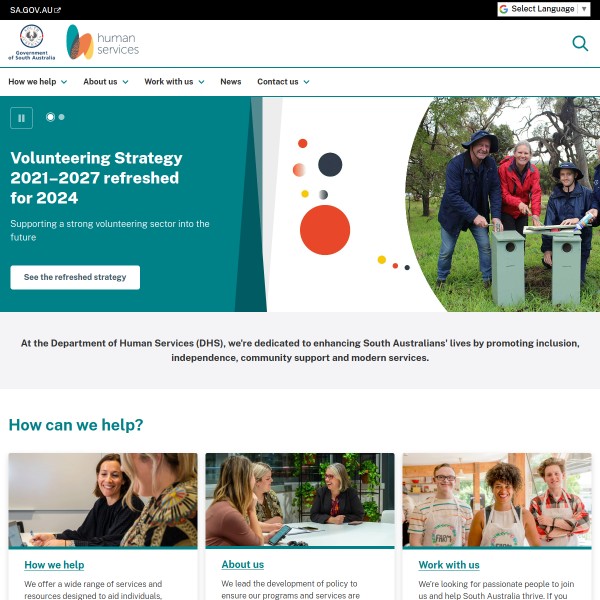The height and width of the screenshot is (600, 600).
Task: Click the See the refreshed strategy button
Action: pos(75,277)
